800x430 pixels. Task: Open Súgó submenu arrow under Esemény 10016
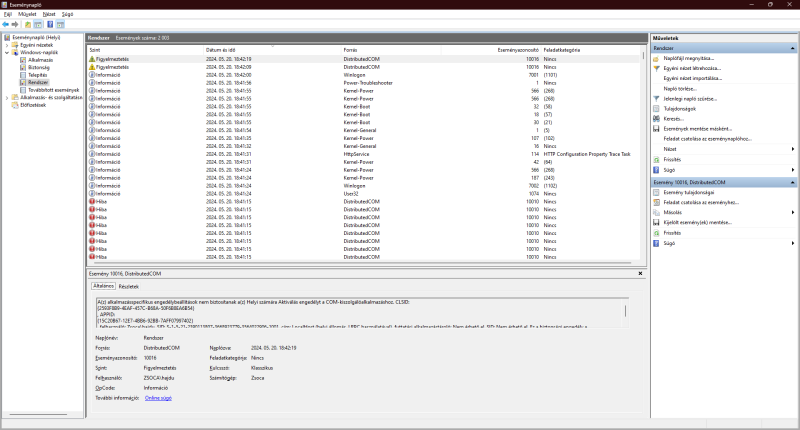click(x=793, y=243)
